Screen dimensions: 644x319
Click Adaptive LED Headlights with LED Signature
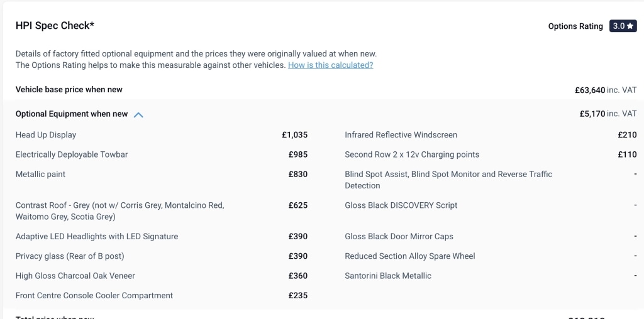click(97, 237)
